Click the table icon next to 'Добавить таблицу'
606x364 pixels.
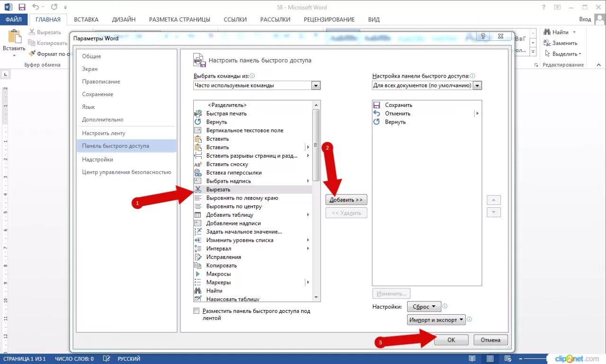point(198,215)
